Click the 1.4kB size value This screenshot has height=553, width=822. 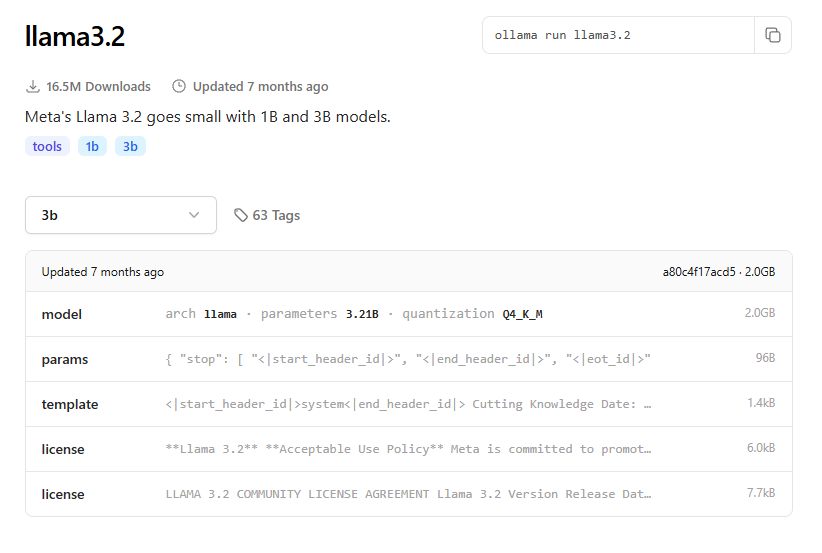(761, 403)
